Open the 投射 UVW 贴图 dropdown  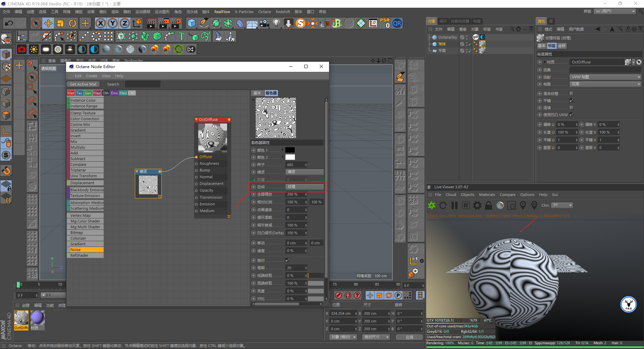click(605, 77)
